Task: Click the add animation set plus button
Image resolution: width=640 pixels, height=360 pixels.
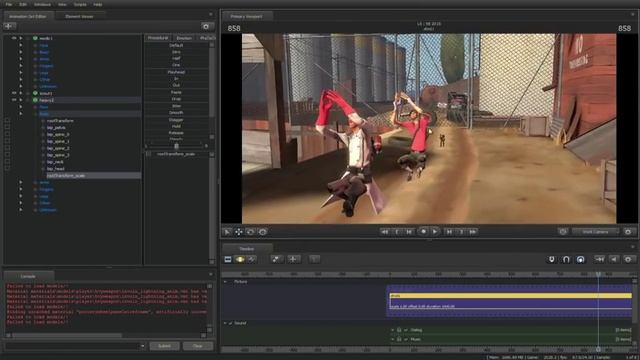Action: (x=9, y=26)
